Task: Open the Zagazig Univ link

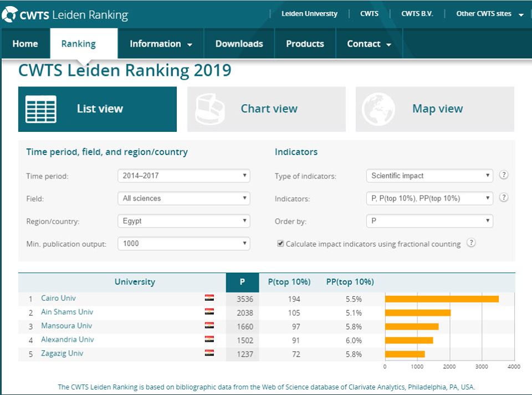Action: [62, 353]
